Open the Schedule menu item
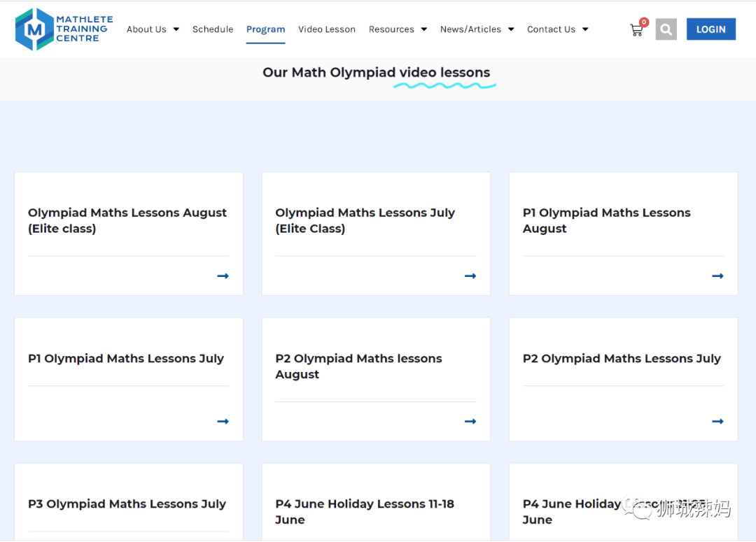The image size is (756, 542). click(x=213, y=29)
